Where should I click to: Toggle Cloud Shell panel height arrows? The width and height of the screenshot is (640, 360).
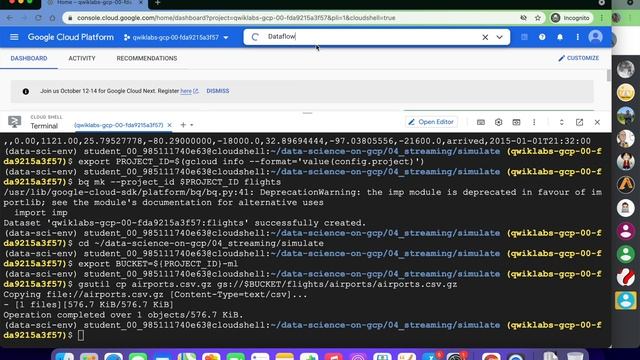562,122
